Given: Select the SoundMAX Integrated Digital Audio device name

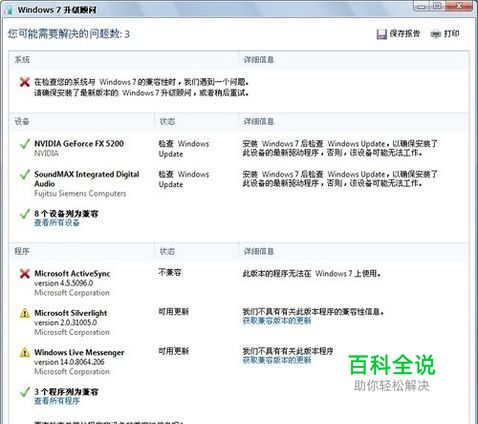Looking at the screenshot, I should tap(87, 179).
